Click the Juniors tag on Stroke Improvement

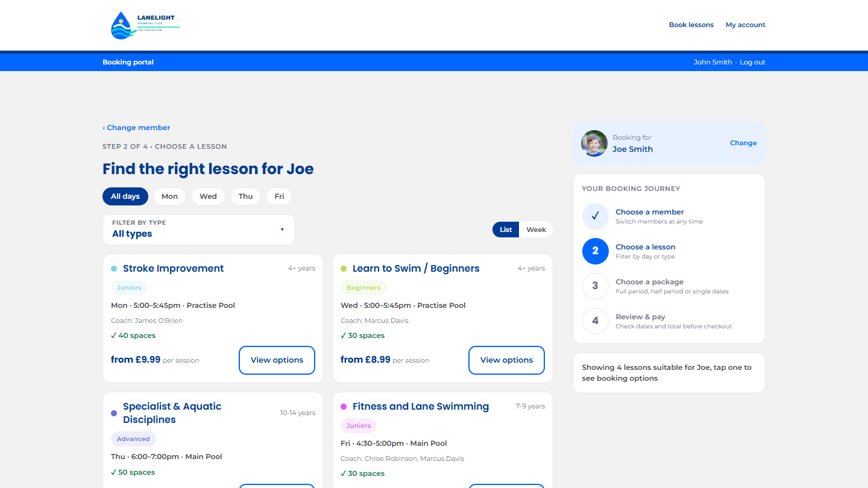click(129, 288)
